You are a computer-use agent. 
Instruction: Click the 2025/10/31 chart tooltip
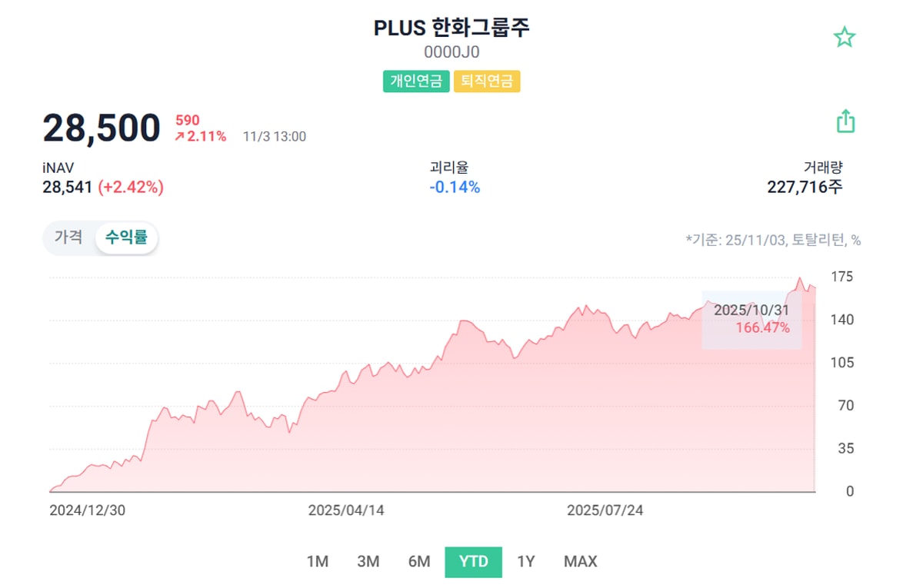point(751,319)
